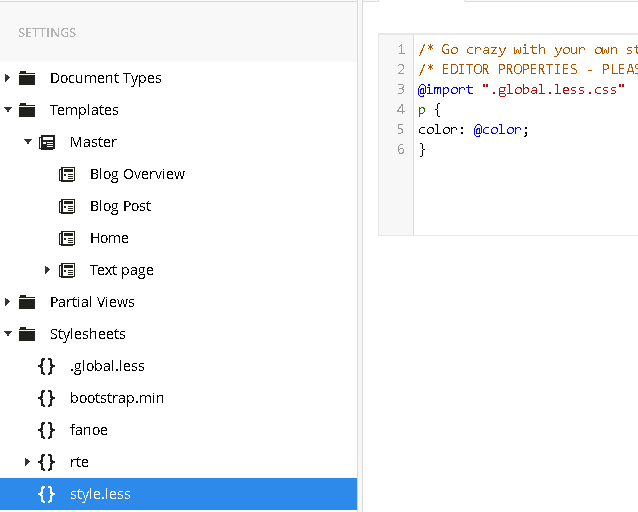638x512 pixels.
Task: Click the SETTINGS section header
Action: tap(47, 33)
